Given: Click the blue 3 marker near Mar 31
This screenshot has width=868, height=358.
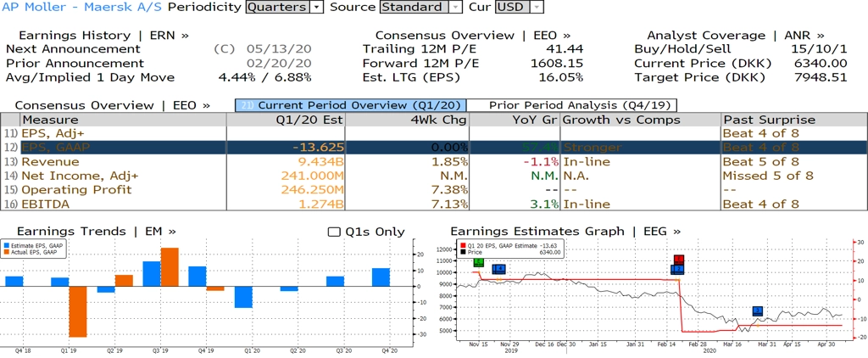Looking at the screenshot, I should click(758, 310).
